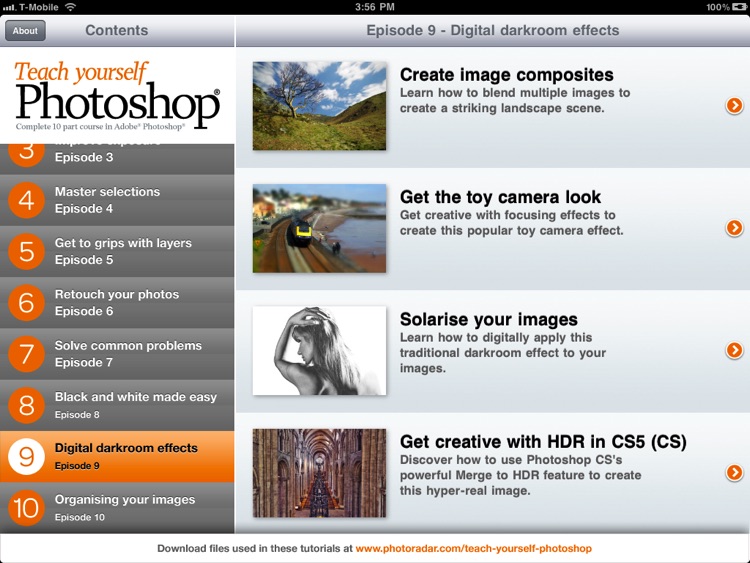
Task: Tap the Create image composites title
Action: (507, 75)
